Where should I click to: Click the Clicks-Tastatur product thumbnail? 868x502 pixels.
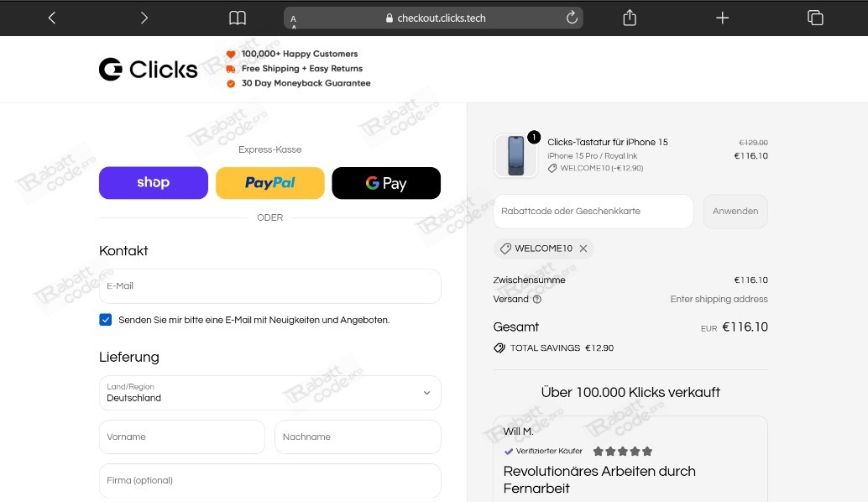(x=515, y=154)
